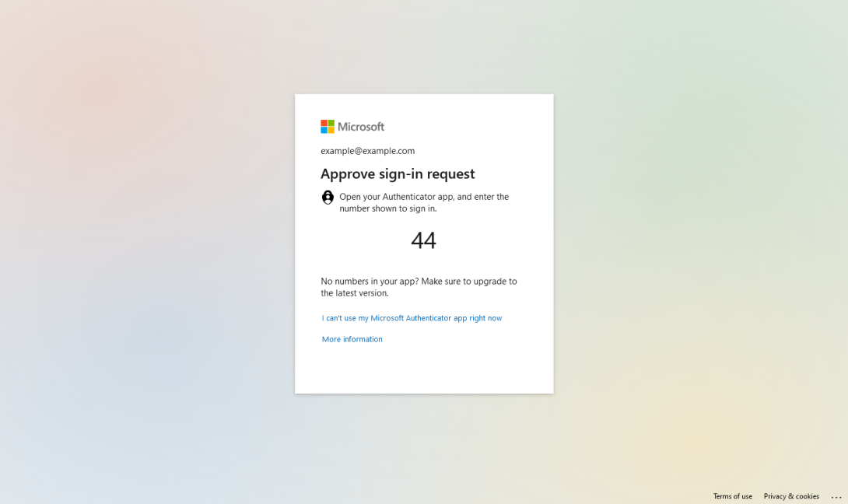
Task: Click the Microsoft four-color logo
Action: coord(328,127)
